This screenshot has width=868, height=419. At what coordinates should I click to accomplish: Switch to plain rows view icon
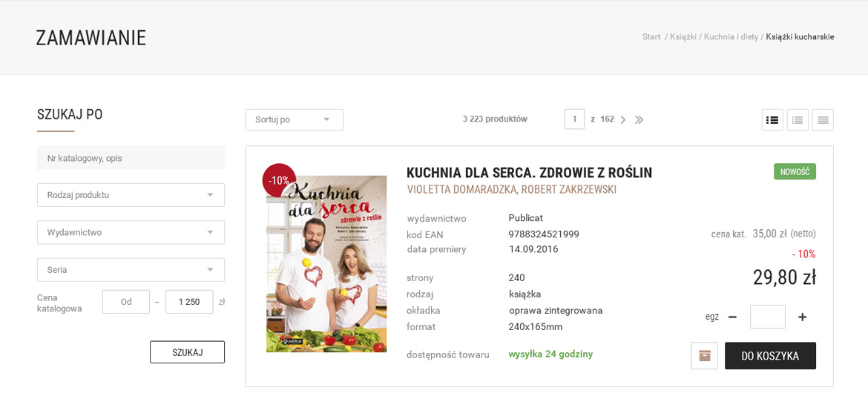(x=823, y=119)
